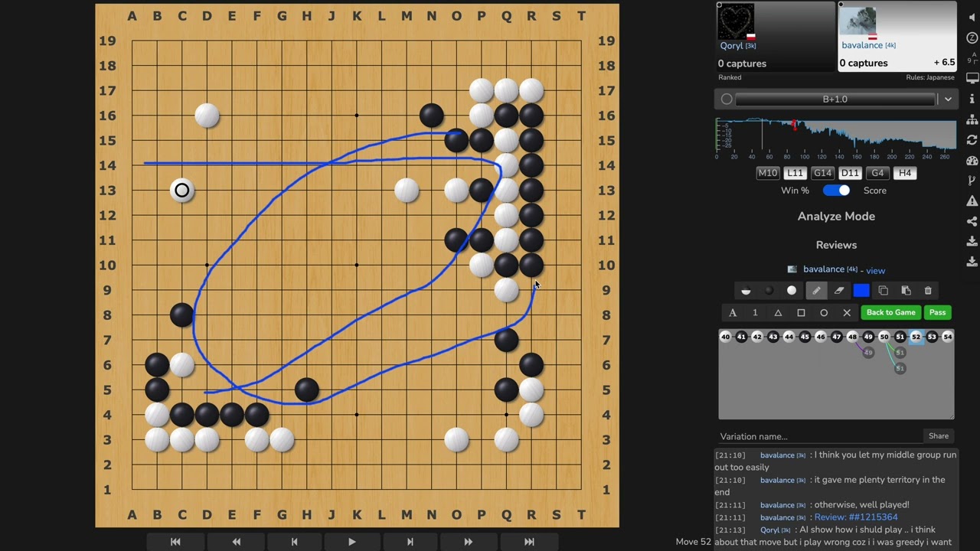Screen dimensions: 980x551
Task: Enter Zen mode via circled Z icon
Action: click(x=972, y=37)
